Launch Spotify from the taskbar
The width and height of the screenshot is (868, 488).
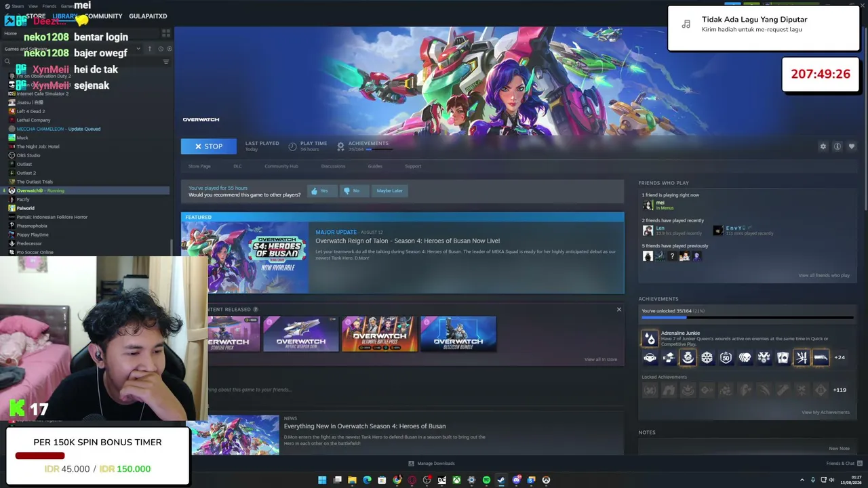coord(486,480)
